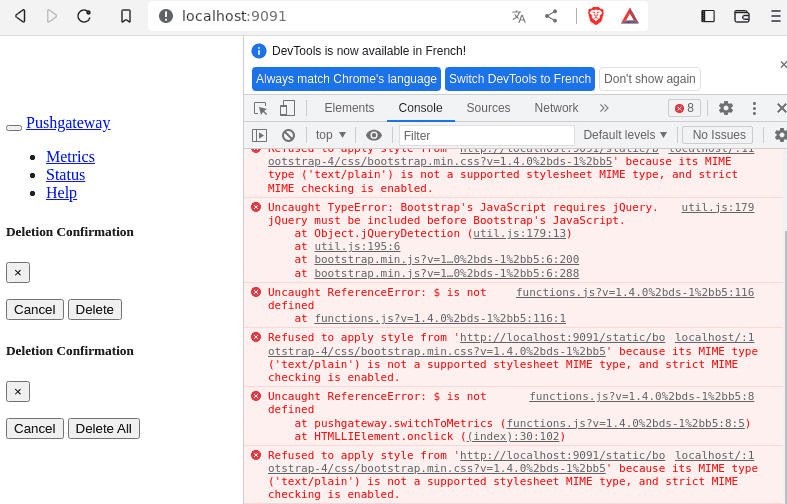
Task: Create a live expression eye icon
Action: click(374, 135)
